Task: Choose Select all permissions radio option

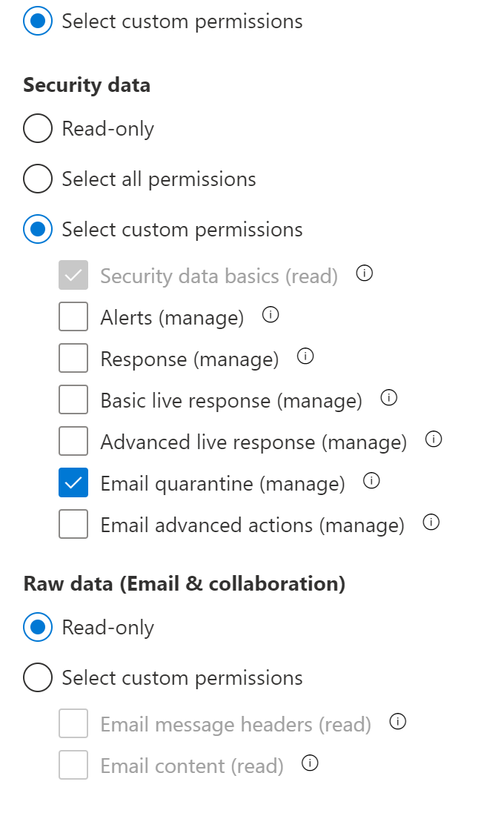Action: (x=38, y=179)
